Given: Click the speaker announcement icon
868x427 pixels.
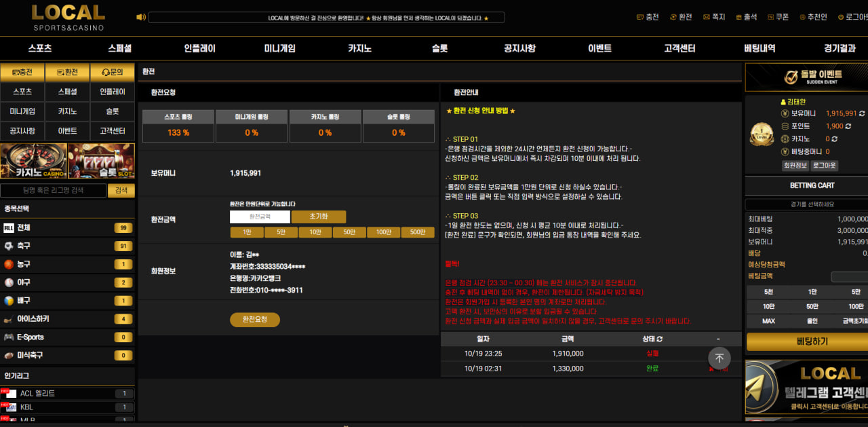Looking at the screenshot, I should [141, 18].
